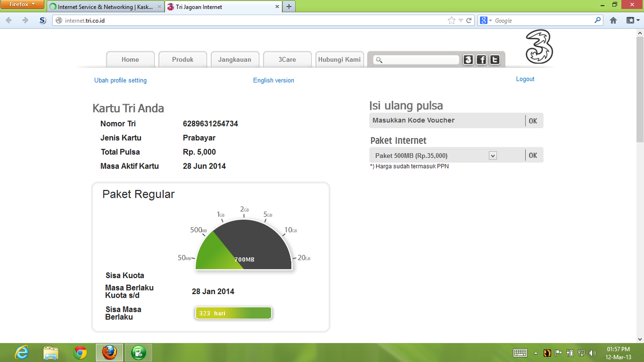Click the S extension icon beside navigation arrows
The image size is (644, 362).
(43, 21)
